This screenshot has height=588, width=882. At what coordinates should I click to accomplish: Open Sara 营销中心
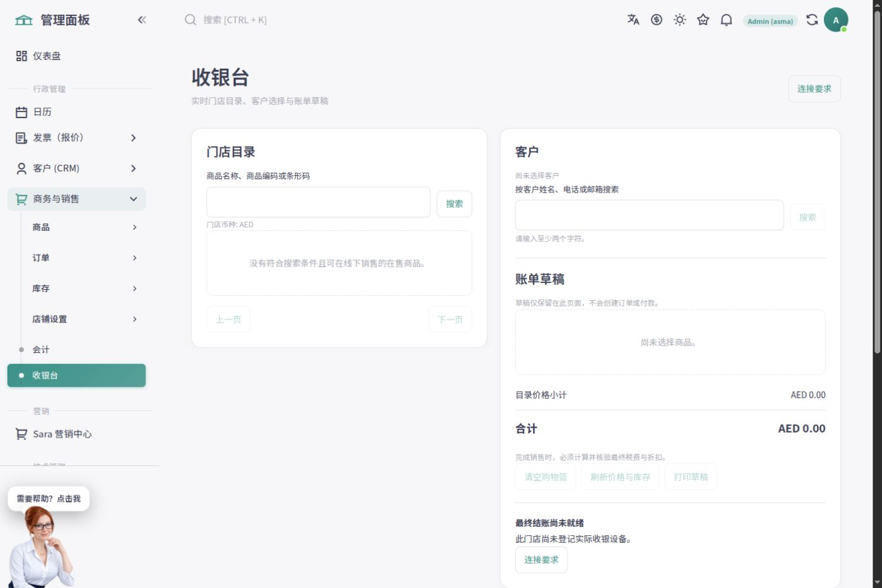pyautogui.click(x=77, y=434)
